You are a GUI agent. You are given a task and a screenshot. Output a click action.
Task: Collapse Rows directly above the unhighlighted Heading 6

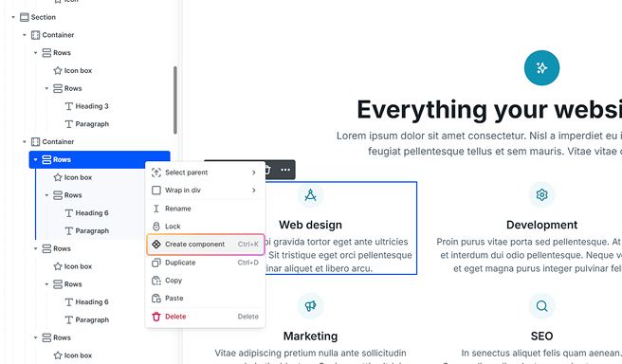[x=46, y=284]
